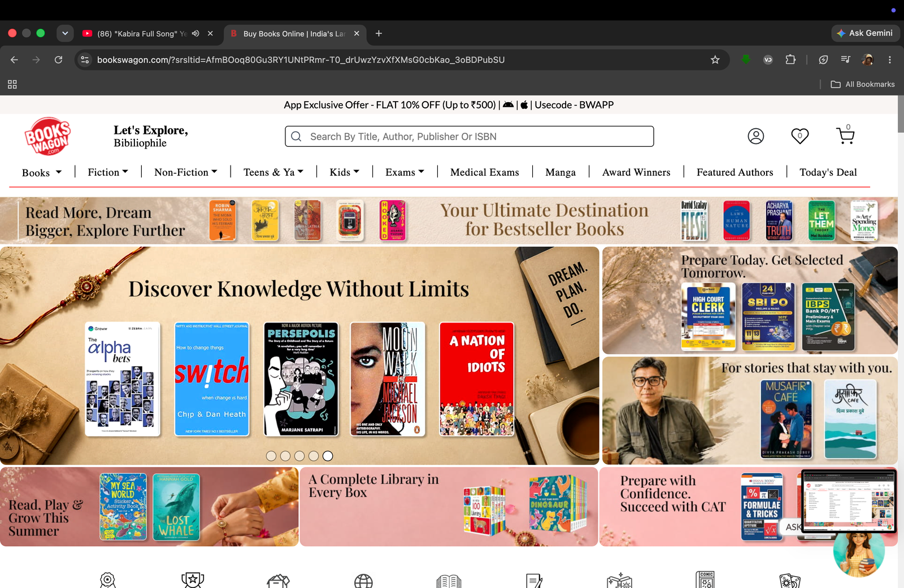Click the leaf lightning performance icon
The width and height of the screenshot is (904, 588).
coord(823,59)
